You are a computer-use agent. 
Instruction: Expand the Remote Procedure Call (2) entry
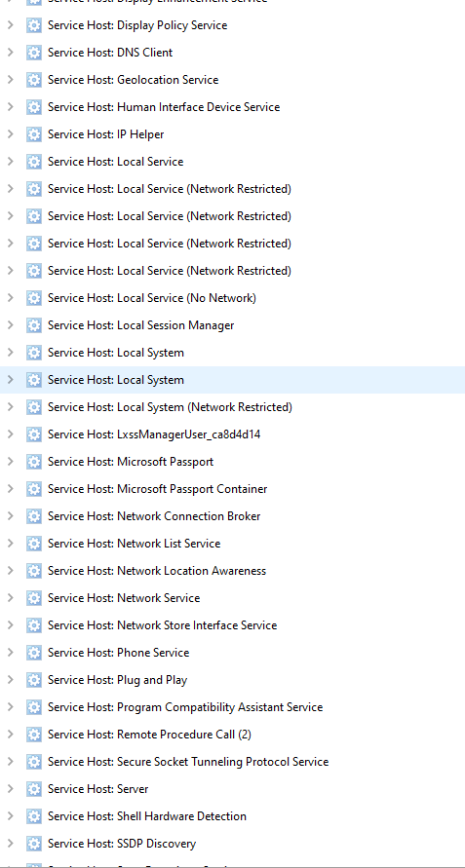pyautogui.click(x=10, y=735)
